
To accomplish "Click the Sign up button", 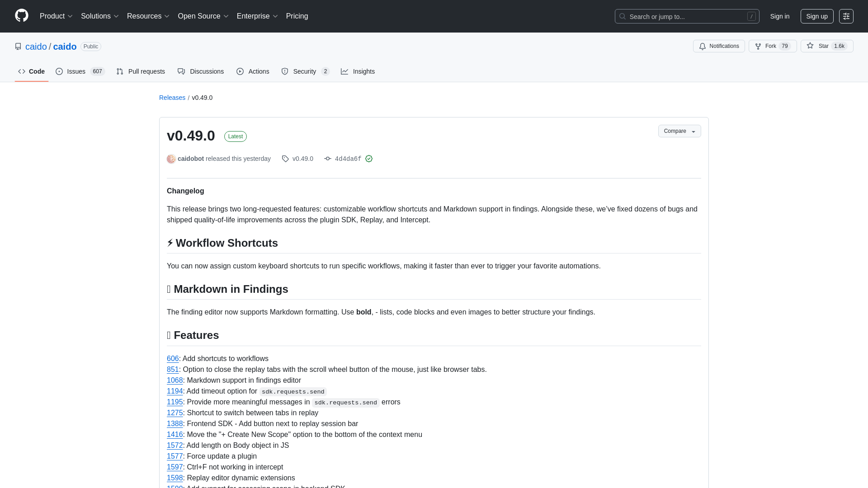I will click(817, 16).
